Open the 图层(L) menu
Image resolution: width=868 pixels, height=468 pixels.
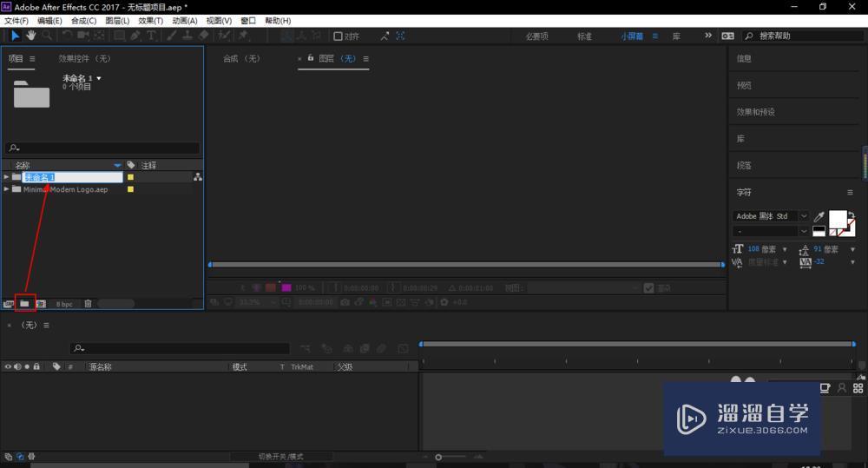[x=117, y=21]
